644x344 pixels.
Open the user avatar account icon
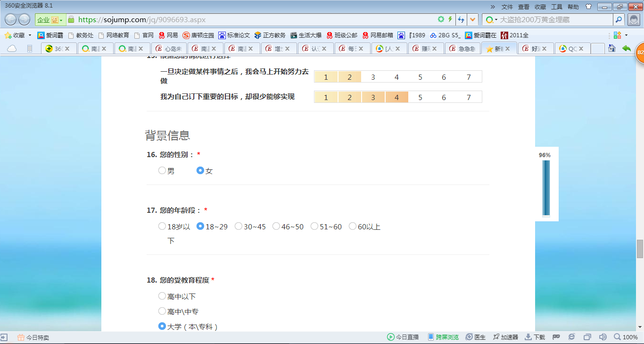tap(634, 20)
